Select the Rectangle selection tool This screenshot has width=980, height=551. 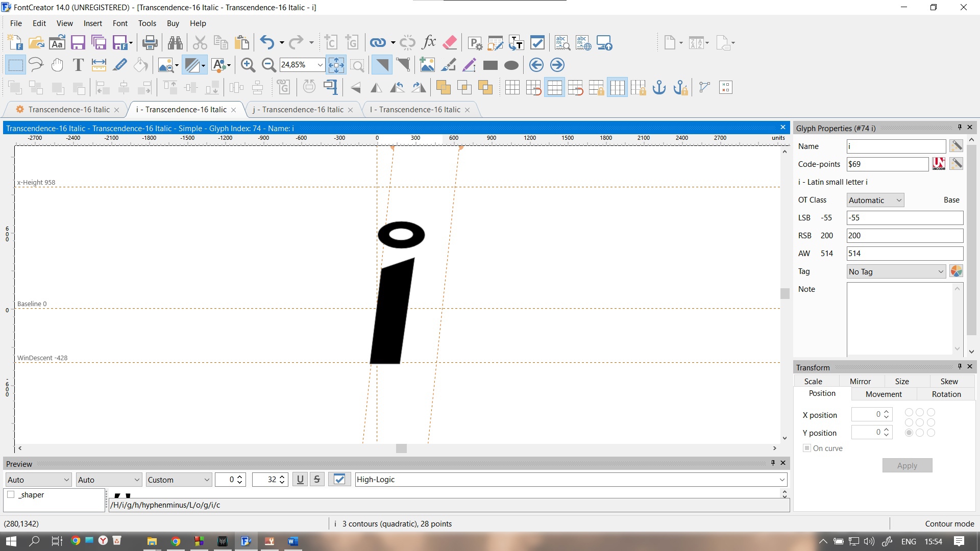(x=15, y=65)
